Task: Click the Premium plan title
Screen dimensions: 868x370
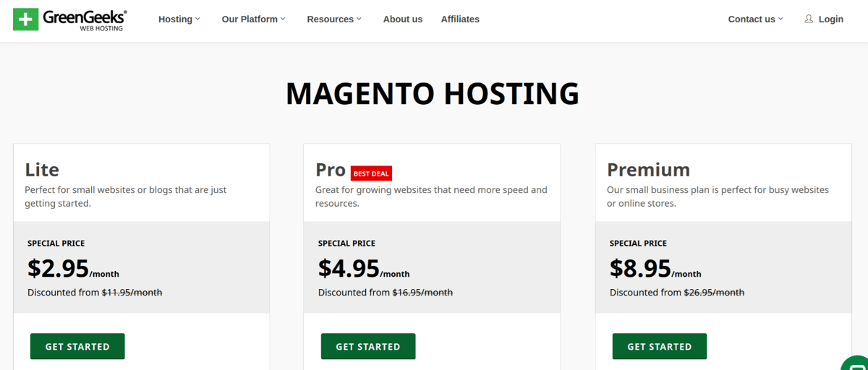Action: click(x=649, y=170)
